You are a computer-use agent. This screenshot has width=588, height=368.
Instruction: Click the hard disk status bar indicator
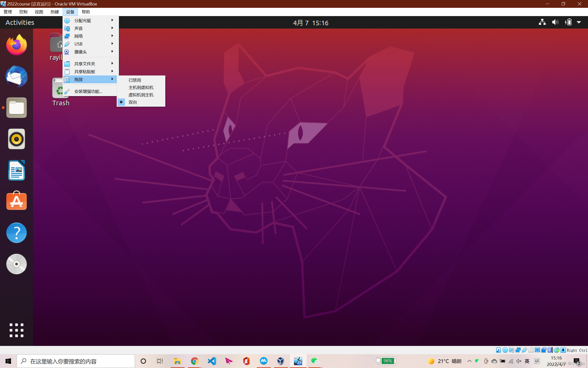(498, 350)
